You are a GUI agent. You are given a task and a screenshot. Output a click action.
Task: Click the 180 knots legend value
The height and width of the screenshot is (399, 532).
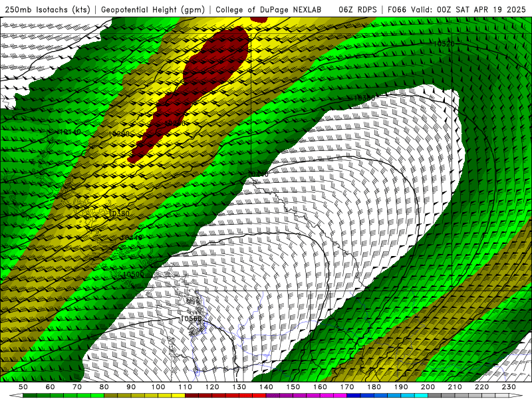click(x=374, y=387)
